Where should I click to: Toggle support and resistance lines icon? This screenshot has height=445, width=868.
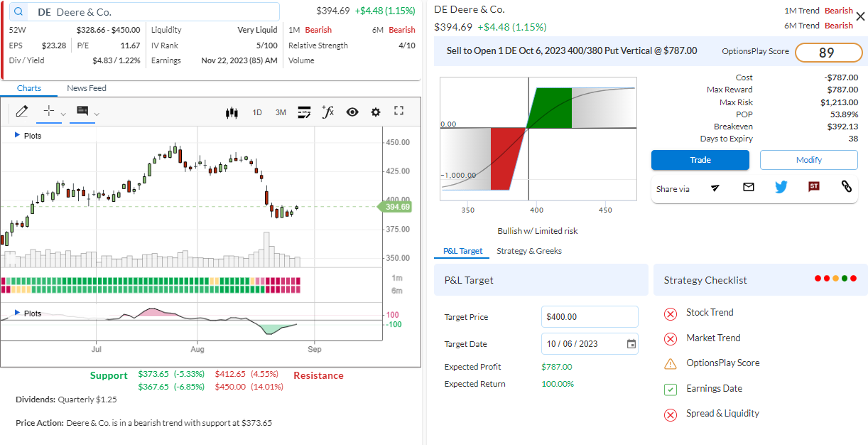pyautogui.click(x=304, y=112)
